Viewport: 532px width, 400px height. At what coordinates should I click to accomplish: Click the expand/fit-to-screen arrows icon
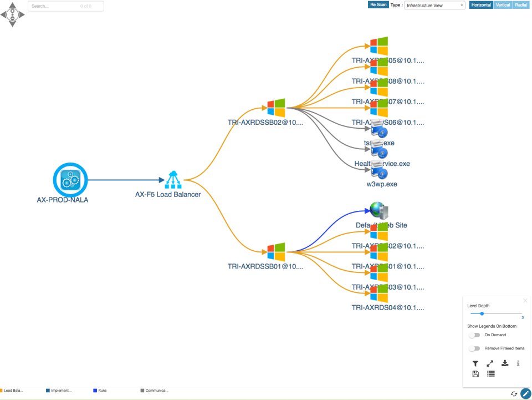coord(490,363)
